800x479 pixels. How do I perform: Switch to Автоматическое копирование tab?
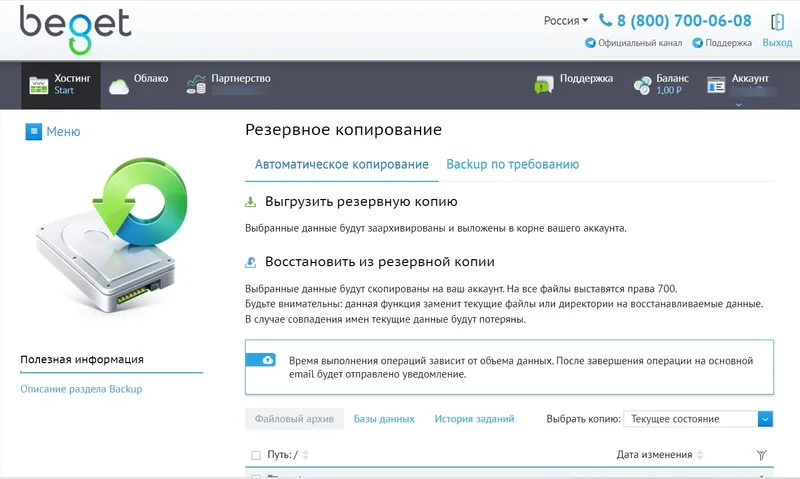341,164
